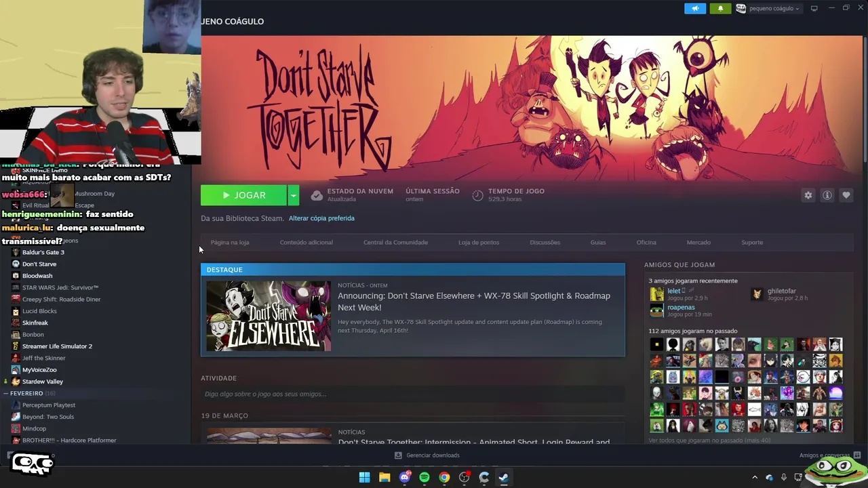Open Announcing Don't Starve Elsewhere news title

point(474,302)
